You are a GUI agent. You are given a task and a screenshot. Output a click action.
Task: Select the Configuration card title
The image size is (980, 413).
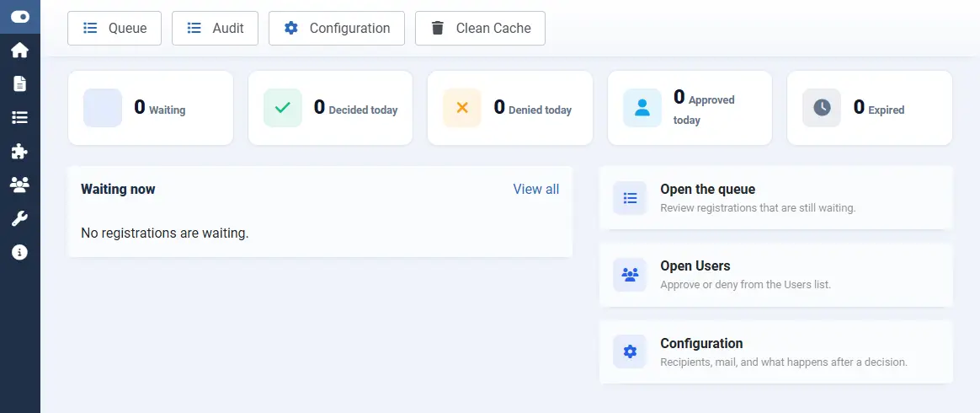click(x=701, y=344)
